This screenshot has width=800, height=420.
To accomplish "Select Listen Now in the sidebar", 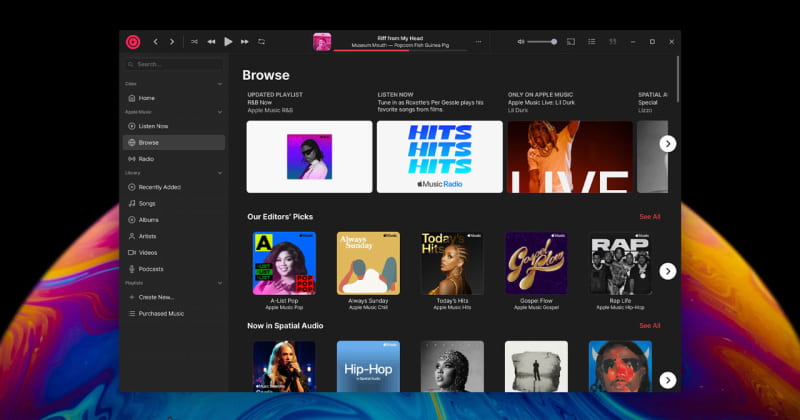I will coord(153,126).
